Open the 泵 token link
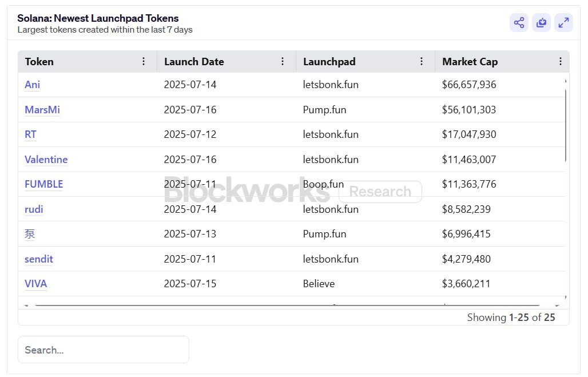 pyautogui.click(x=30, y=234)
